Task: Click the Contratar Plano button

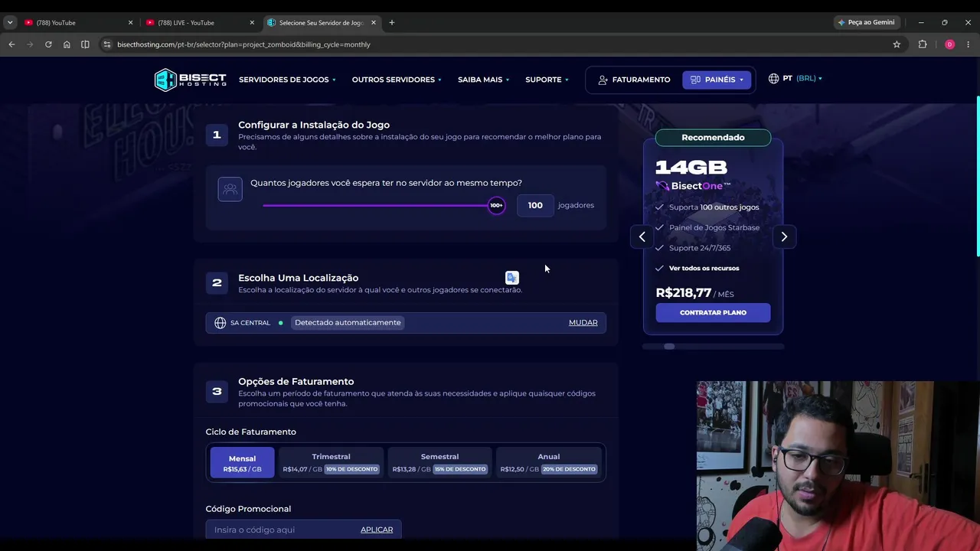Action: click(713, 312)
